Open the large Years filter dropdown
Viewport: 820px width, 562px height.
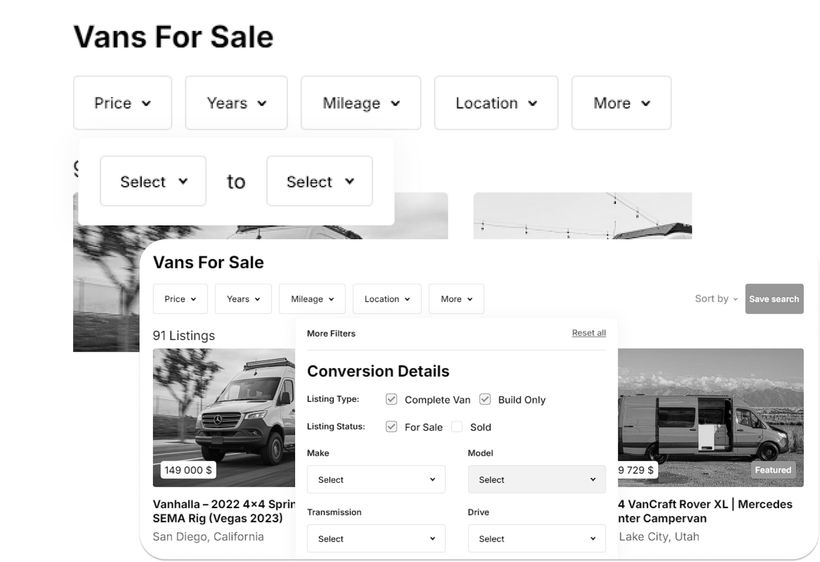pyautogui.click(x=236, y=103)
